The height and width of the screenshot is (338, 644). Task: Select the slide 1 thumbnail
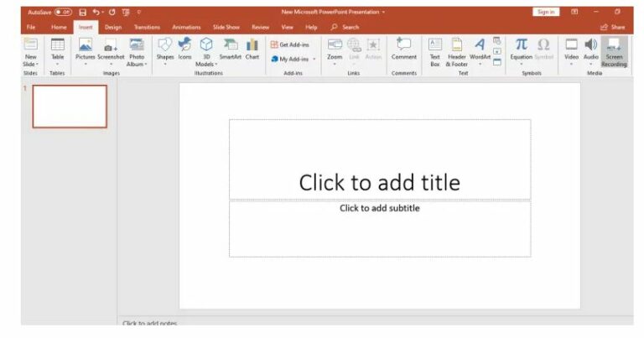click(70, 107)
